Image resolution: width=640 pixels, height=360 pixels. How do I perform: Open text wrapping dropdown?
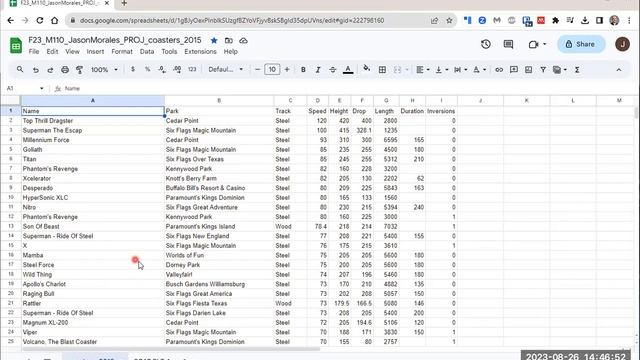(x=460, y=70)
